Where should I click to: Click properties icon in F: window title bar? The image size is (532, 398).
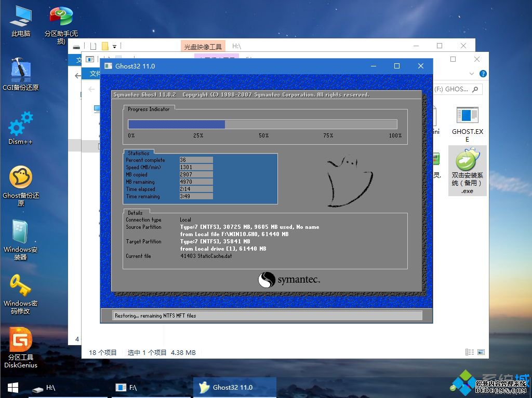click(90, 59)
